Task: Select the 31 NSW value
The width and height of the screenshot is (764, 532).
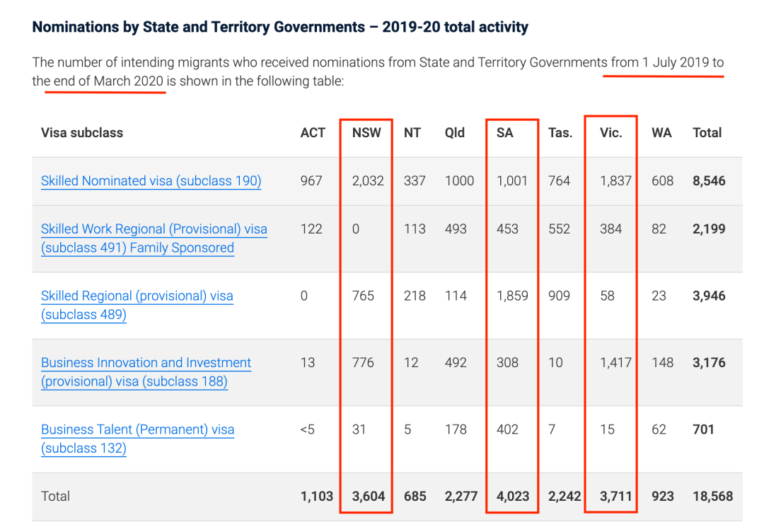Action: click(x=359, y=429)
